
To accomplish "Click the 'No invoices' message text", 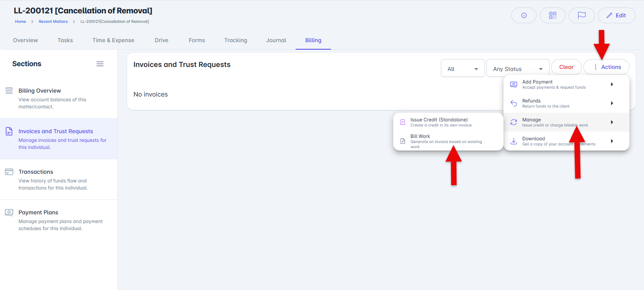I will pos(151,94).
